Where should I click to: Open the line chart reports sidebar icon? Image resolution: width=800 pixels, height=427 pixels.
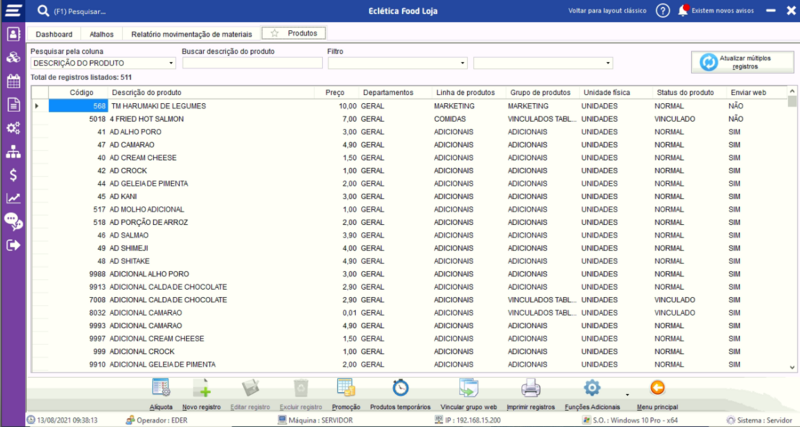tap(13, 198)
